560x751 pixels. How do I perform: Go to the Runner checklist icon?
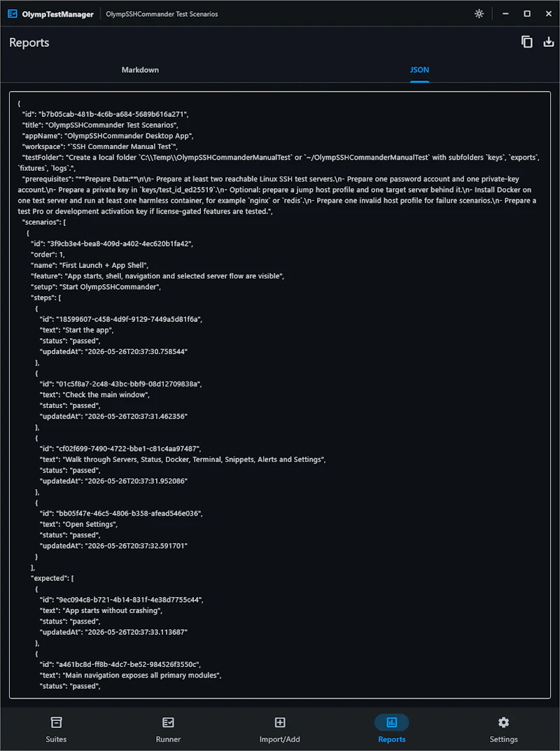168,722
